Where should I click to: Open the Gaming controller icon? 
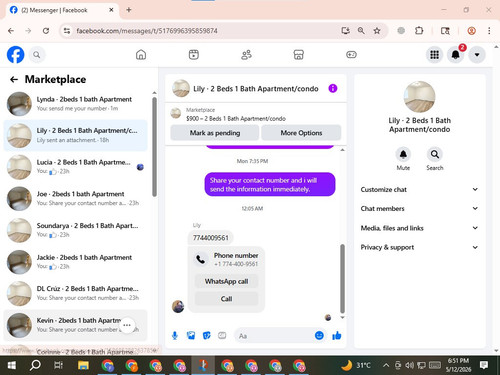tap(351, 55)
